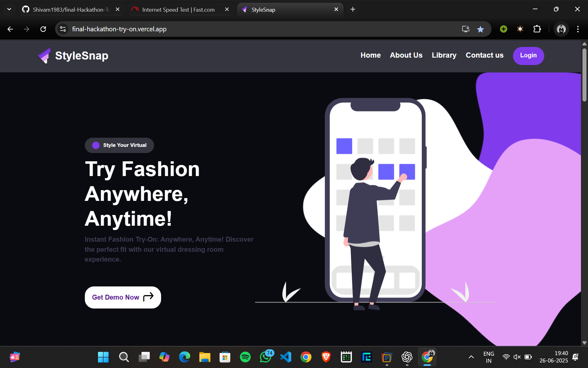Open the green plus extension
This screenshot has height=368, width=588.
tap(503, 29)
